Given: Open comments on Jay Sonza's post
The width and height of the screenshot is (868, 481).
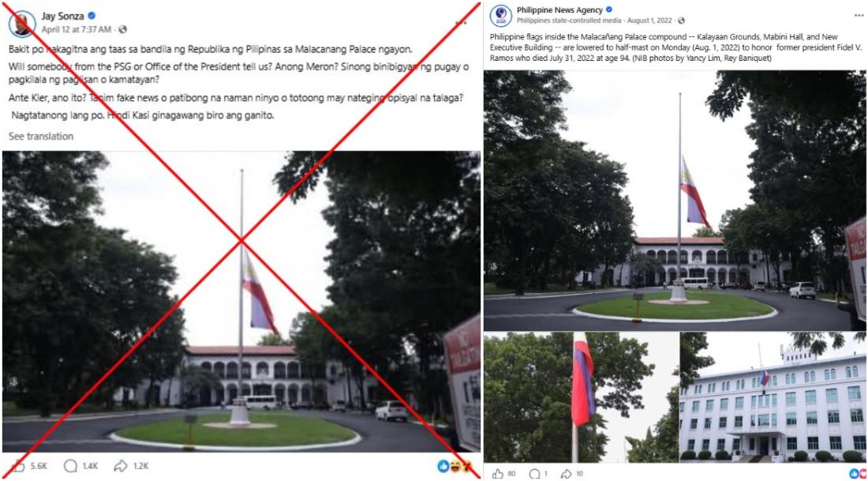Looking at the screenshot, I should click(70, 465).
